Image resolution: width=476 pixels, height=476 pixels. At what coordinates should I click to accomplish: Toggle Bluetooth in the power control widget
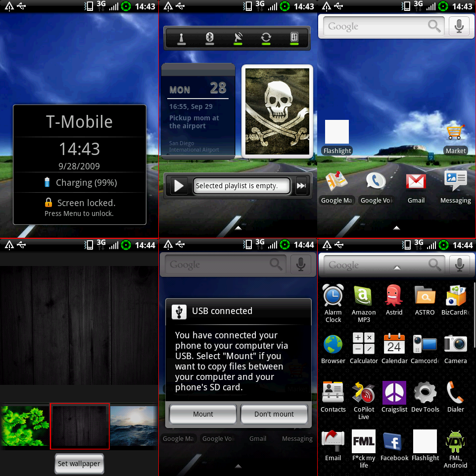point(210,38)
